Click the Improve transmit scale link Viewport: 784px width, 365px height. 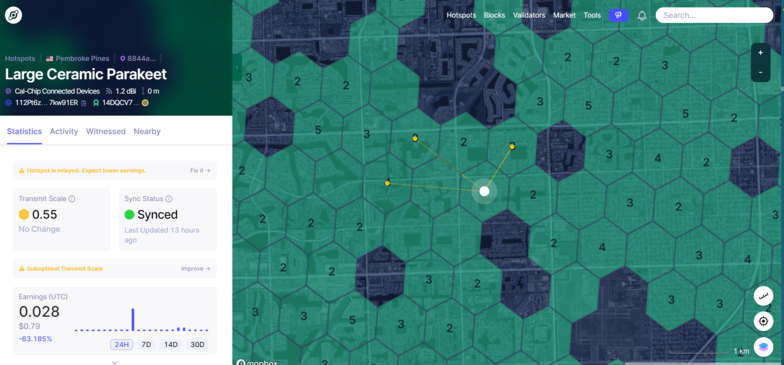[196, 268]
